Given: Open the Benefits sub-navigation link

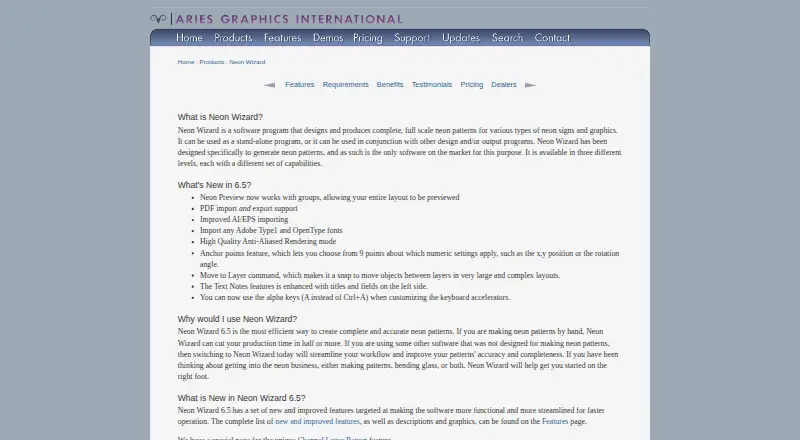Looking at the screenshot, I should click(x=390, y=85).
